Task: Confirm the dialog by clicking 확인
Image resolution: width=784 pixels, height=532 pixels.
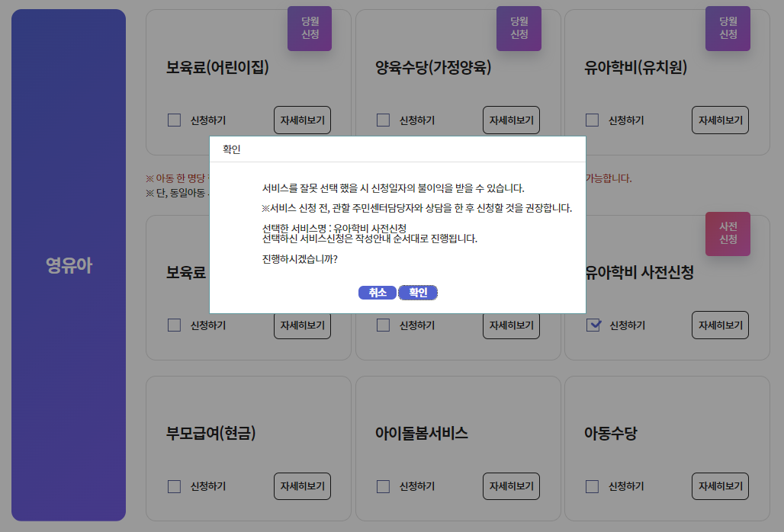Action: 418,292
